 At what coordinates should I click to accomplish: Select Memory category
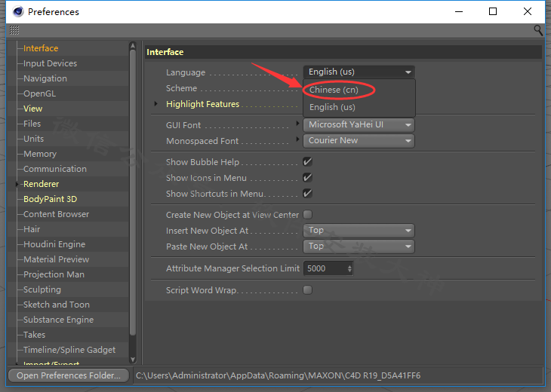[x=40, y=154]
